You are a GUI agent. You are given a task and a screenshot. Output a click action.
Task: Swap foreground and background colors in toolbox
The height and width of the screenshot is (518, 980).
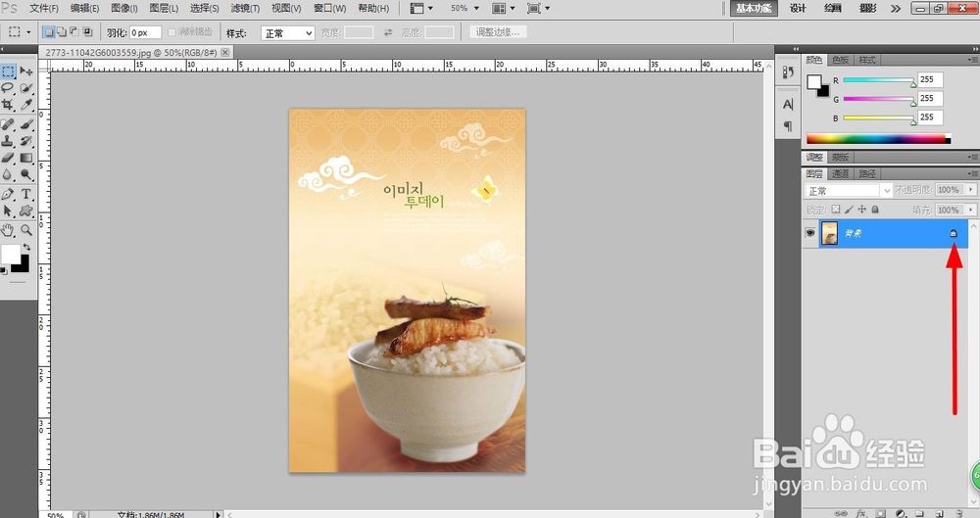[26, 248]
